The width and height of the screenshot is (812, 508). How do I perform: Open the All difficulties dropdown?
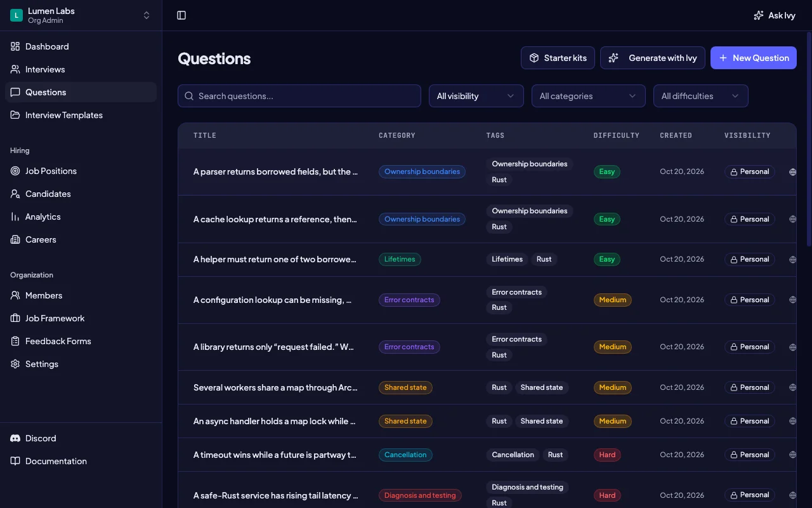(x=701, y=96)
